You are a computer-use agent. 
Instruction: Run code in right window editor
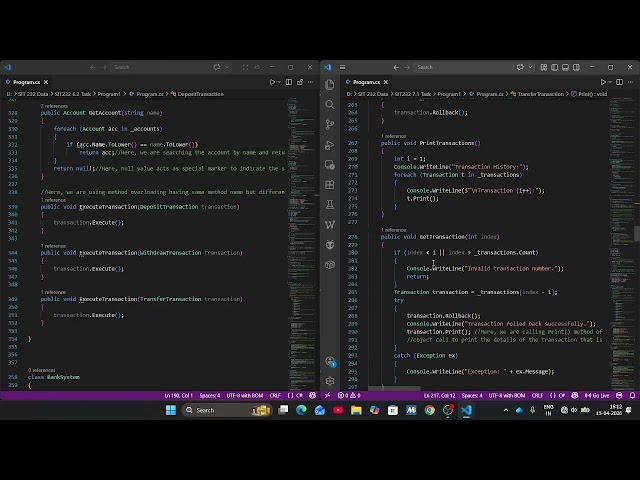click(x=603, y=82)
